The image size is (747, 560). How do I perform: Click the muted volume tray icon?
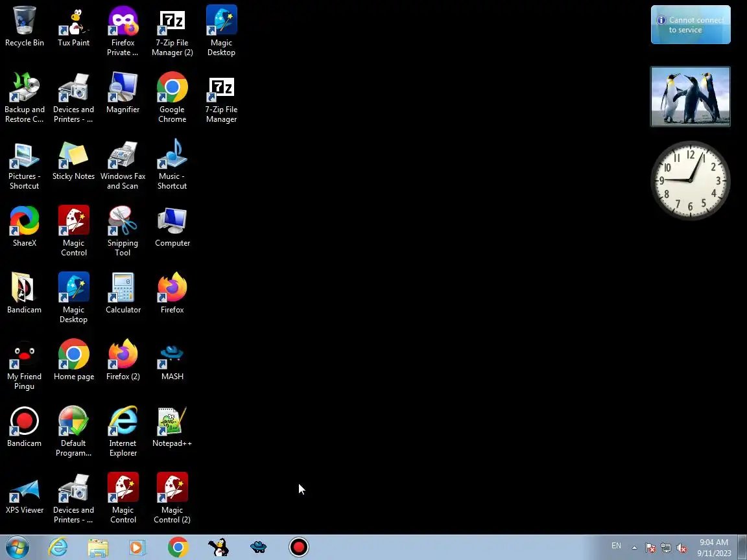[x=682, y=548]
